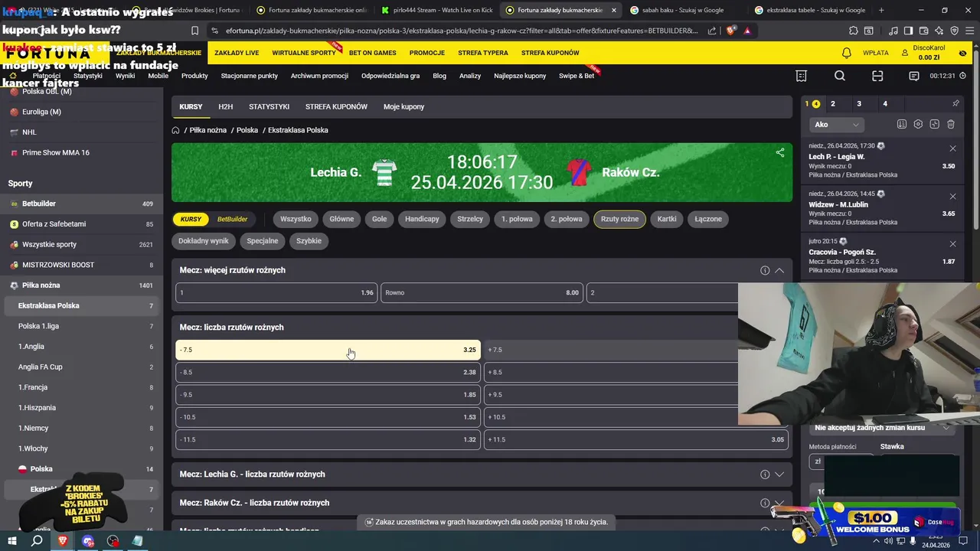
Task: Hide balance with the crossed-eye icon
Action: (x=963, y=53)
